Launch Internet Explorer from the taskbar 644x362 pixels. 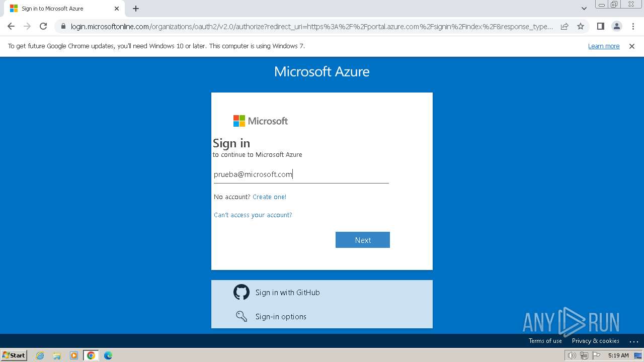point(40,355)
